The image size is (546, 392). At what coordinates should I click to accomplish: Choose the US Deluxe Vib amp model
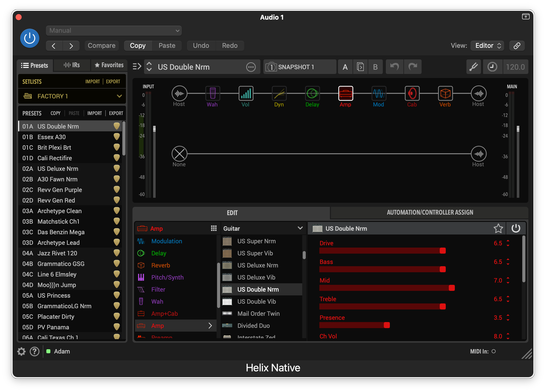click(x=261, y=277)
